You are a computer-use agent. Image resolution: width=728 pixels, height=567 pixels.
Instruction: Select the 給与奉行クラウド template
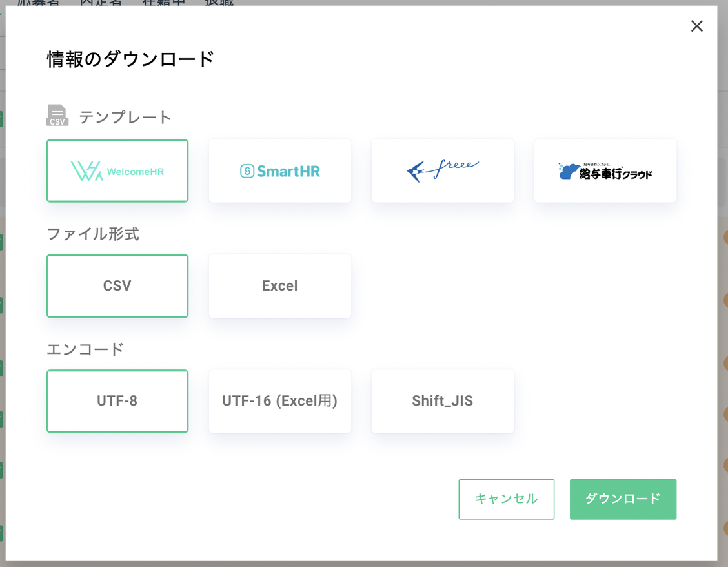pyautogui.click(x=605, y=170)
